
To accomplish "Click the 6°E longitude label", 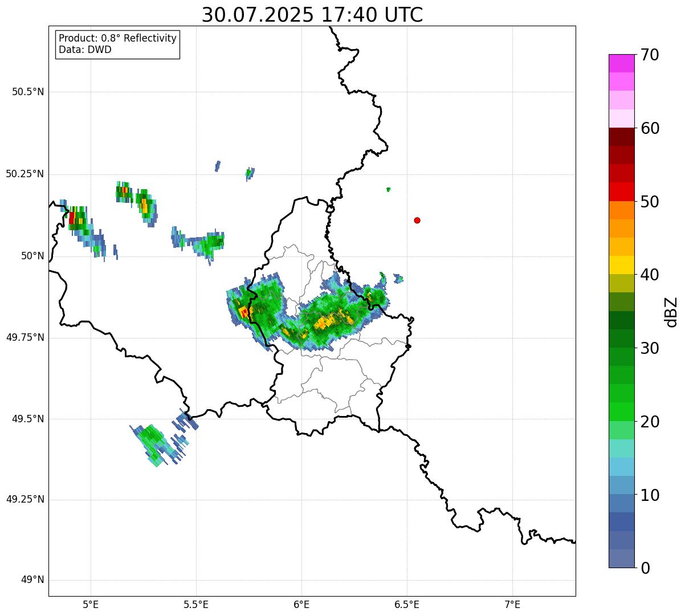I will [x=301, y=605].
